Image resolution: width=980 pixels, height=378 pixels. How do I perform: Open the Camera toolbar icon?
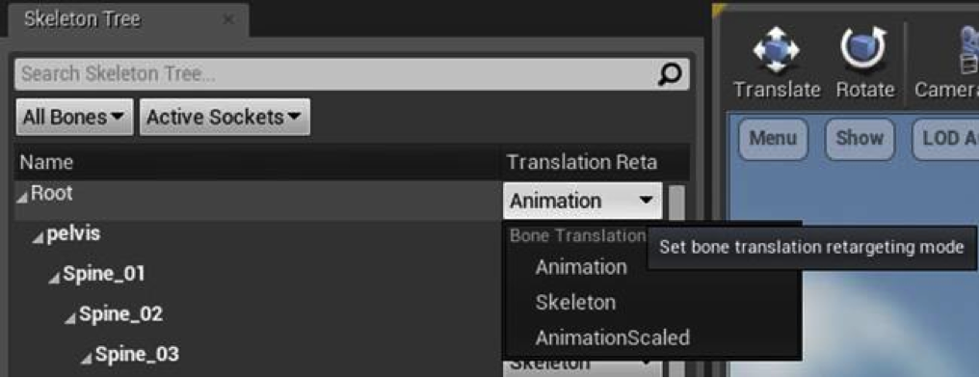(x=966, y=50)
